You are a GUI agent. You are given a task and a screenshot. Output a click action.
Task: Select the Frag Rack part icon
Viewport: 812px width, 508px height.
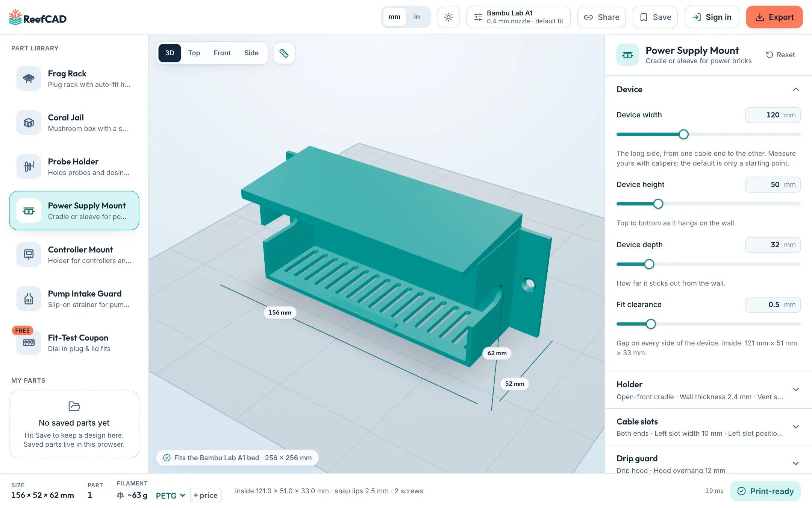coord(29,78)
